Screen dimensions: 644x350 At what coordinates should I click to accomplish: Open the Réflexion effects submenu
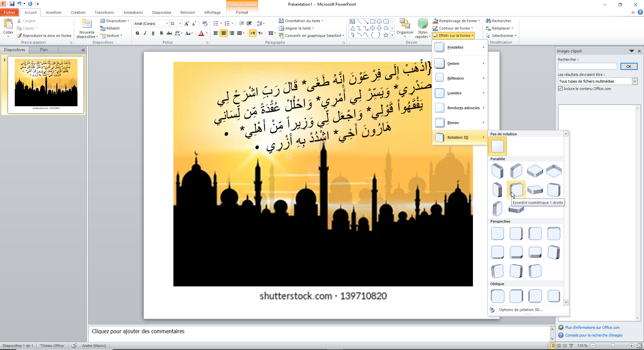pyautogui.click(x=460, y=78)
